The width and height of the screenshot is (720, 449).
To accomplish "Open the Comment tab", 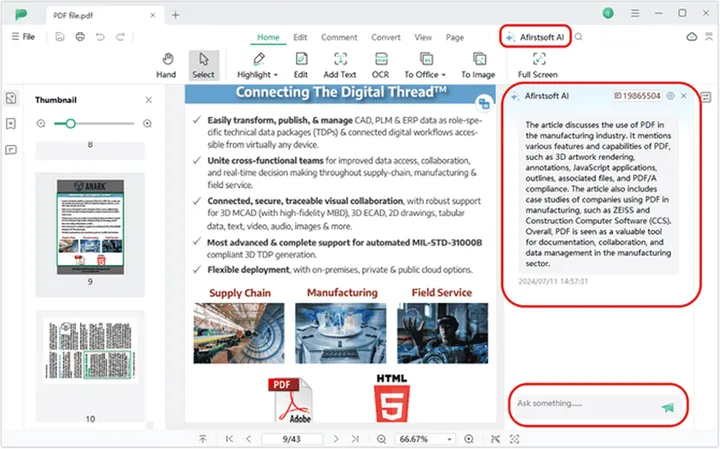I will click(339, 37).
